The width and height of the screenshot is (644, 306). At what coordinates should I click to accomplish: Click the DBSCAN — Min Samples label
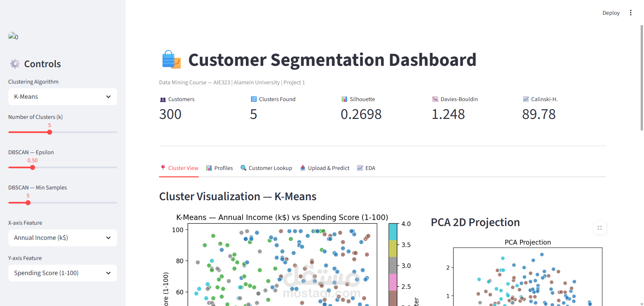[38, 187]
